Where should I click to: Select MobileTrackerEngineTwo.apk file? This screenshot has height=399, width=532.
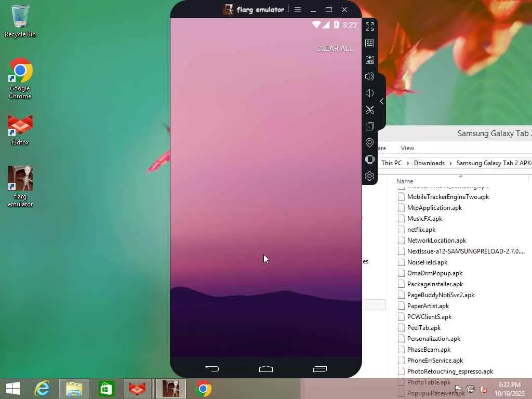point(448,197)
